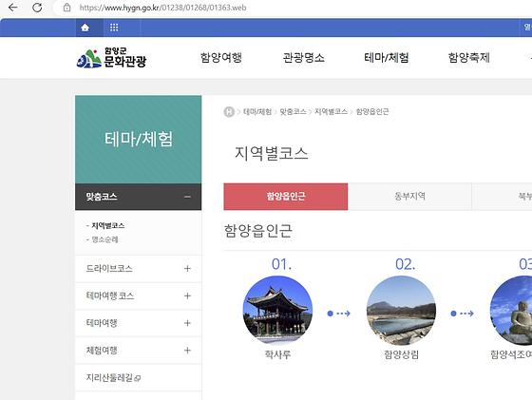Open 함양축제 main menu

469,57
